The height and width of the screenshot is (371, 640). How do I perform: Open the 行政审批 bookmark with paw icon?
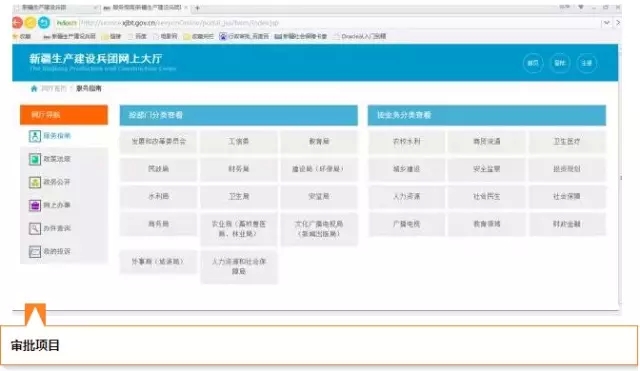click(x=244, y=36)
